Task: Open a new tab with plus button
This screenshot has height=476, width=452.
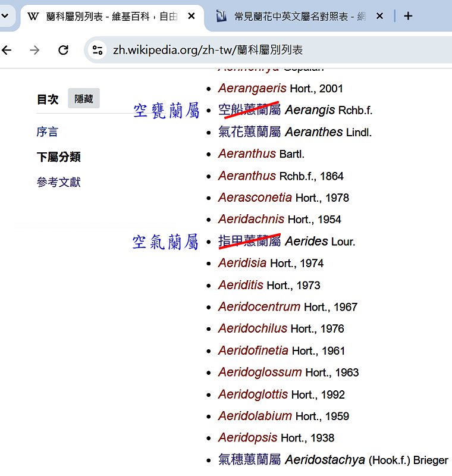Action: pyautogui.click(x=408, y=16)
